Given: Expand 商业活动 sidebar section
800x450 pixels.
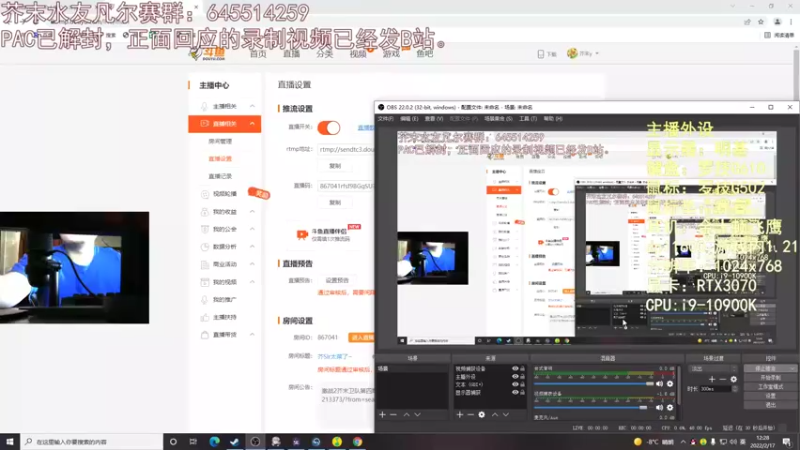Looking at the screenshot, I should click(252, 264).
